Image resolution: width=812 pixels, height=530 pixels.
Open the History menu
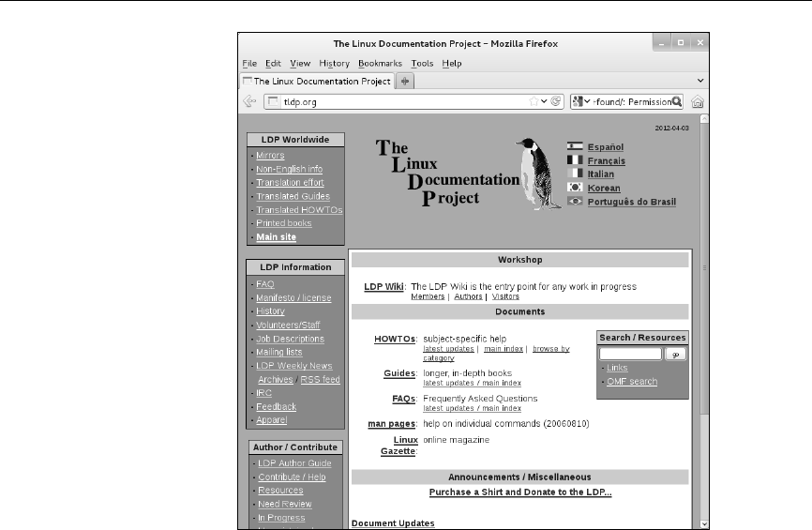coord(334,63)
